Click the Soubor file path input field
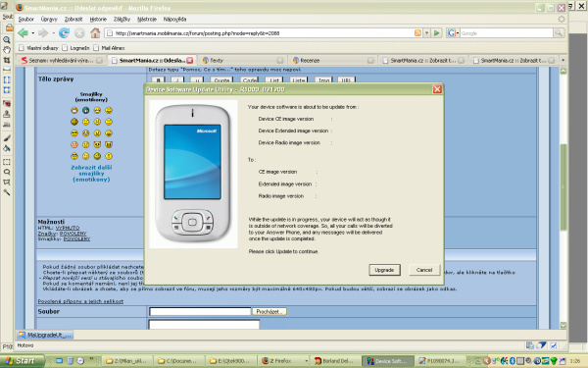Image resolution: width=588 pixels, height=368 pixels. pyautogui.click(x=200, y=312)
